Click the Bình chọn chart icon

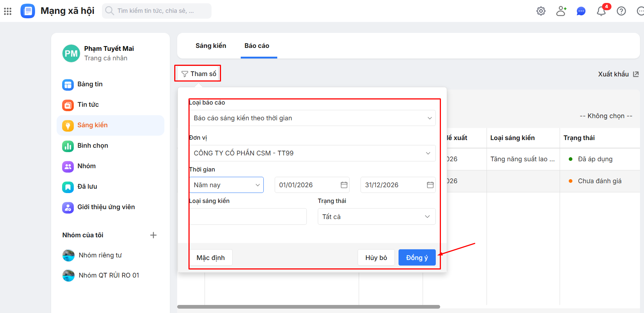click(x=68, y=146)
